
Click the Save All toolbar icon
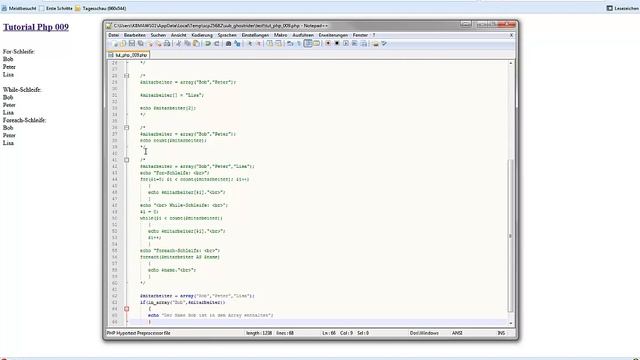[x=140, y=44]
